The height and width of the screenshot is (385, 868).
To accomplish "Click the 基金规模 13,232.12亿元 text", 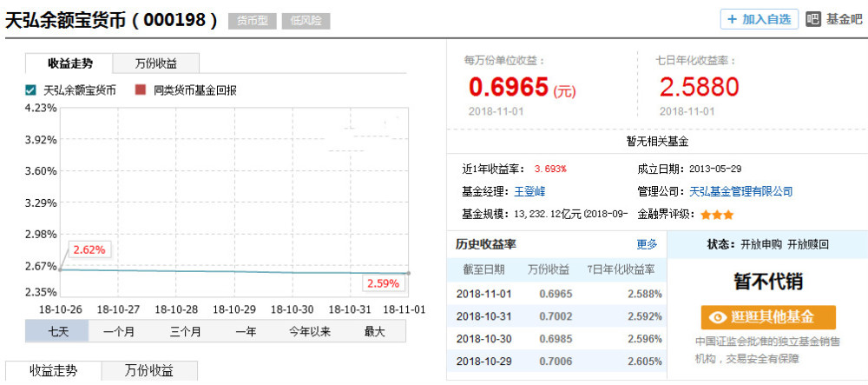I will [545, 215].
